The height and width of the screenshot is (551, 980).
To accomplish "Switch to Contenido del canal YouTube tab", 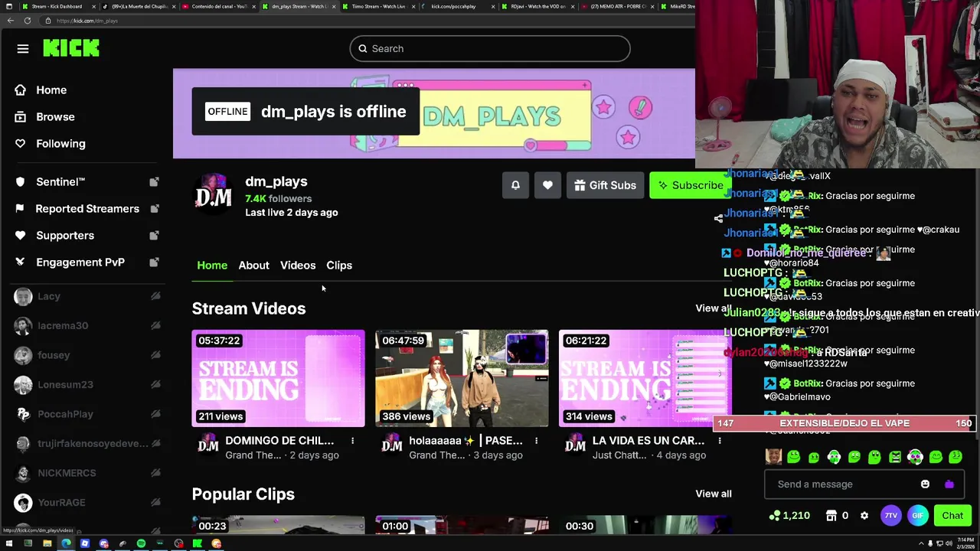I will pos(218,6).
